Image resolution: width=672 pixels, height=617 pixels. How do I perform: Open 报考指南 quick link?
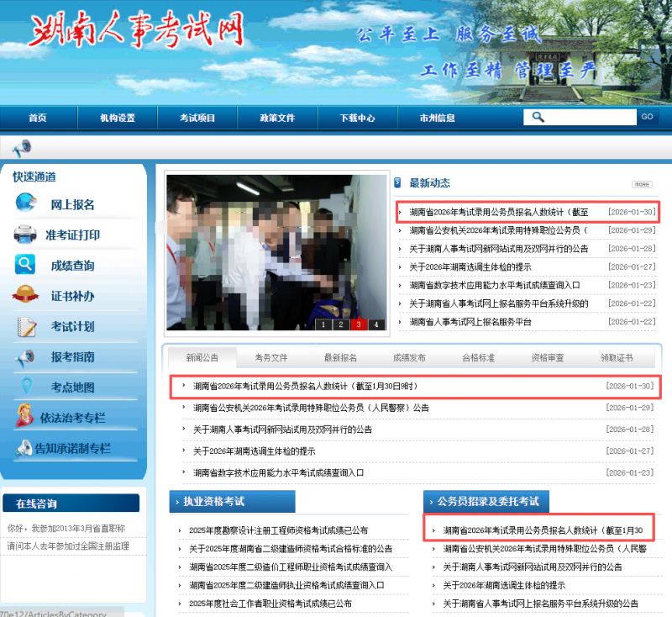(72, 356)
